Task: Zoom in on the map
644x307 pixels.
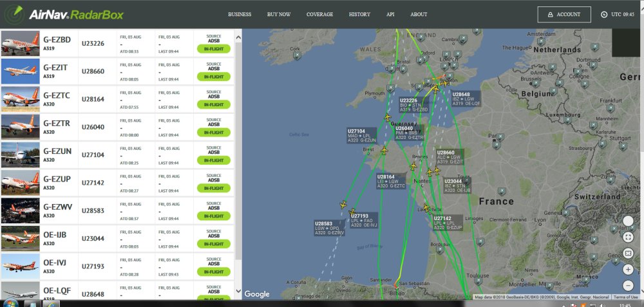Action: pyautogui.click(x=628, y=270)
